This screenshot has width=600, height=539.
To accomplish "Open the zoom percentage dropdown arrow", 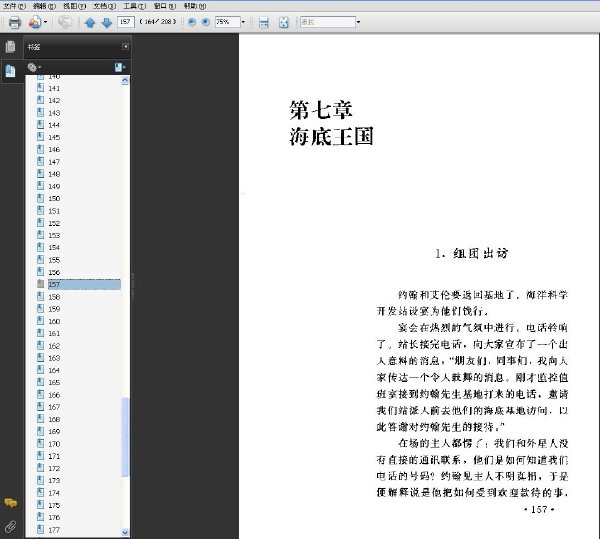I will [243, 22].
